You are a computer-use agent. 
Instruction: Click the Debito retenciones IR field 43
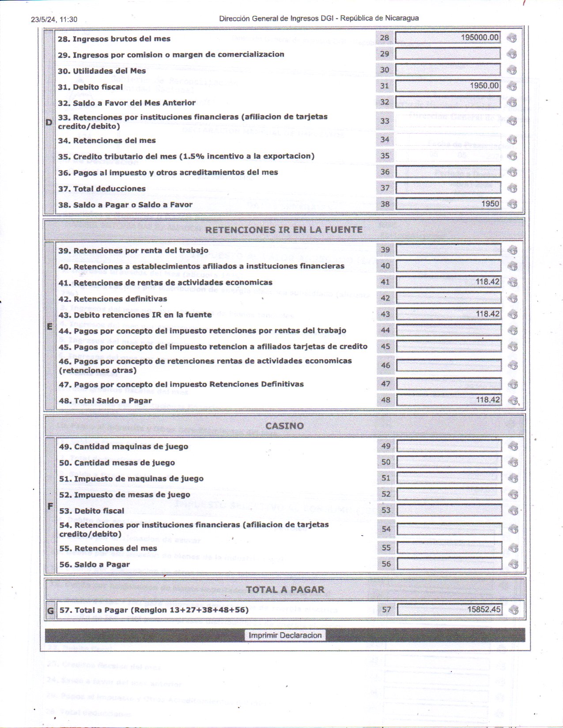click(x=449, y=314)
